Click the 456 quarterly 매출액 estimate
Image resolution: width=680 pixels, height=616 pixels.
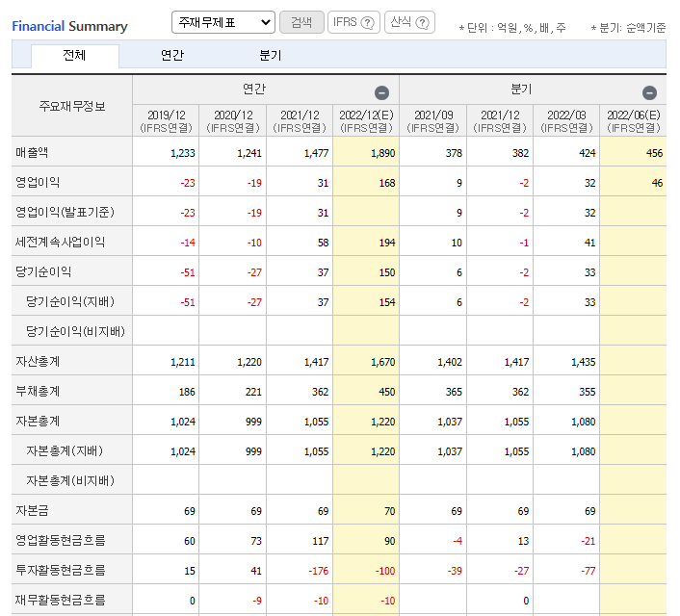[x=654, y=153]
